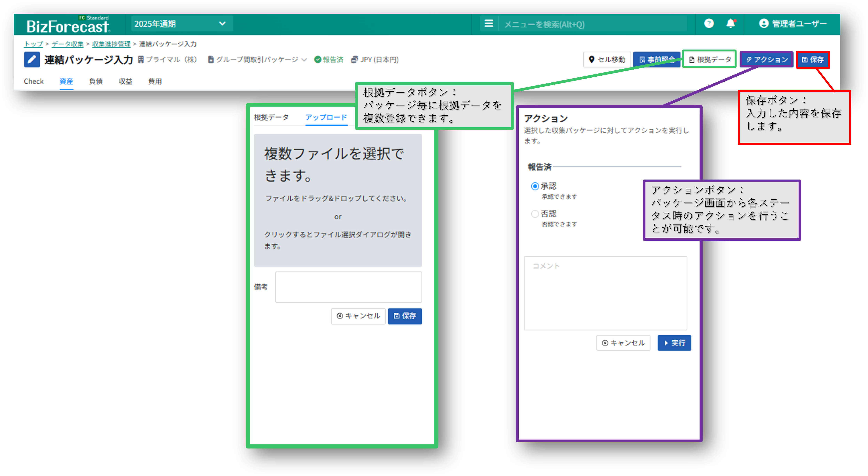Screen dimensions: 868x476
Task: Switch to the Check tab
Action: pos(34,81)
